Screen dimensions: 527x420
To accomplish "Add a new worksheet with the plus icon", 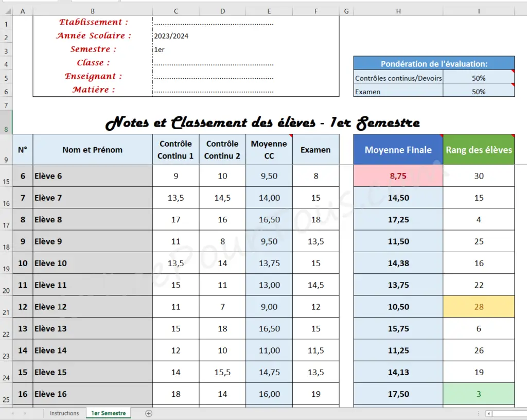I will click(148, 413).
